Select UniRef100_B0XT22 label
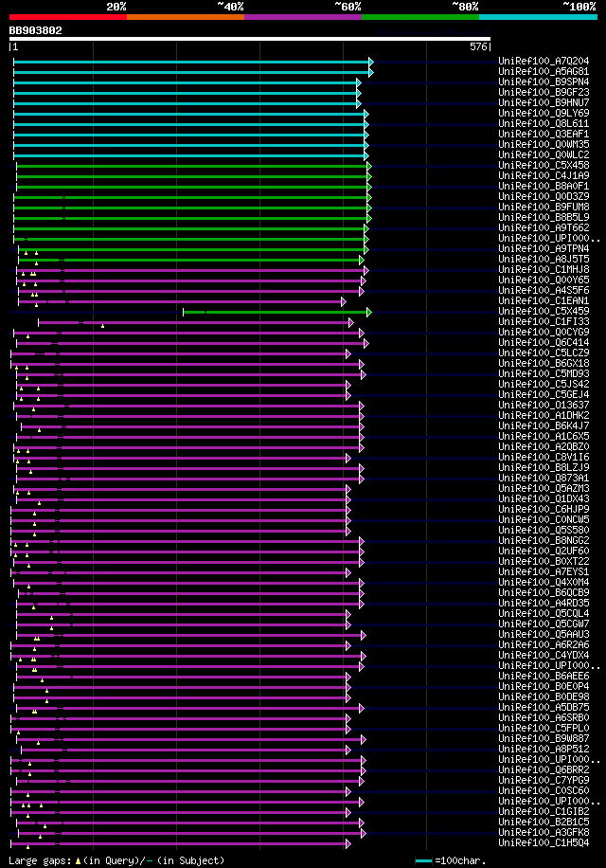Viewport: 606px width, 868px height. click(544, 561)
